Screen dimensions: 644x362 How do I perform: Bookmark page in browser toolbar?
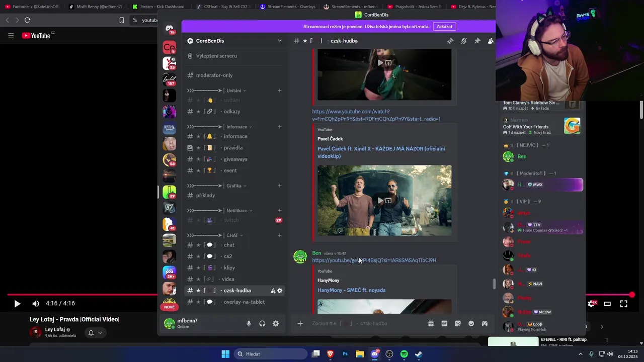pos(121,20)
